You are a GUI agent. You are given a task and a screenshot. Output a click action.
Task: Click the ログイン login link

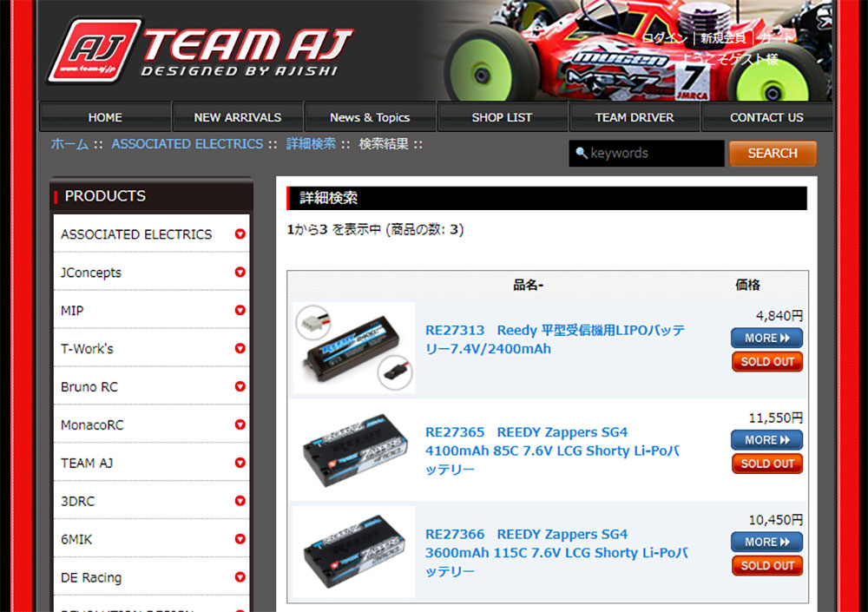click(663, 38)
